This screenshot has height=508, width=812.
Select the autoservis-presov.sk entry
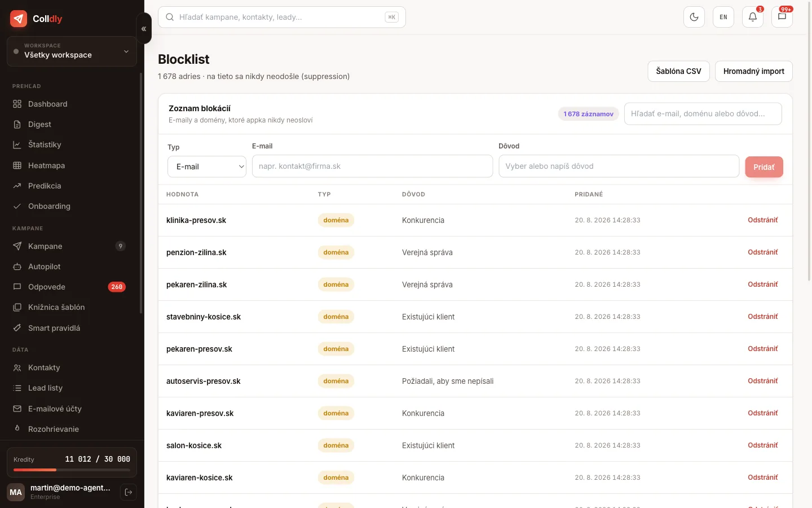(475, 381)
